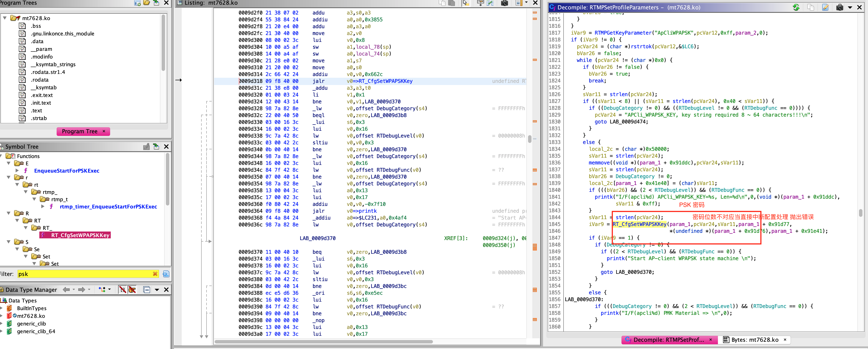Click paste icon in Listing toolbar
Viewport: 868px width, 349px height.
pos(452,3)
